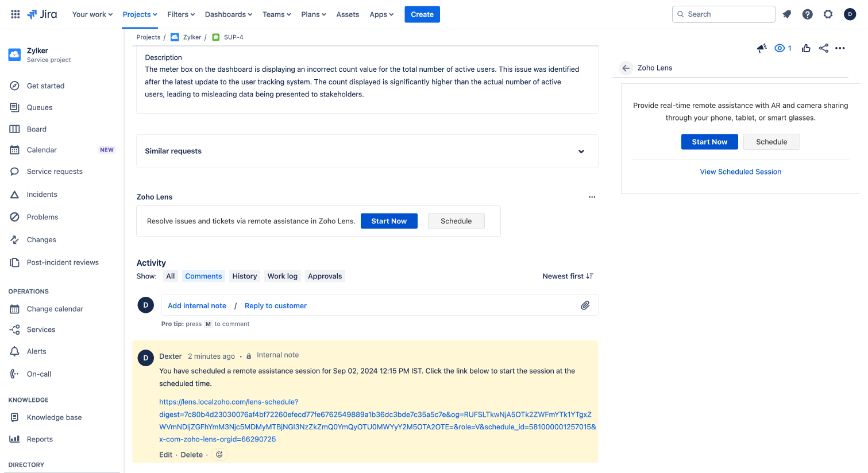This screenshot has width=868, height=473.
Task: Click Start Now in the main Zoho Lens section
Action: point(389,221)
